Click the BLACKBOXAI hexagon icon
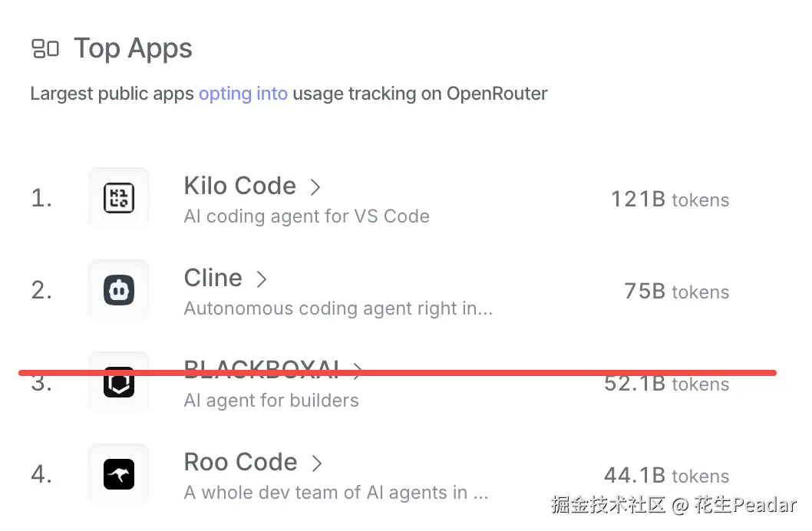 tap(119, 382)
